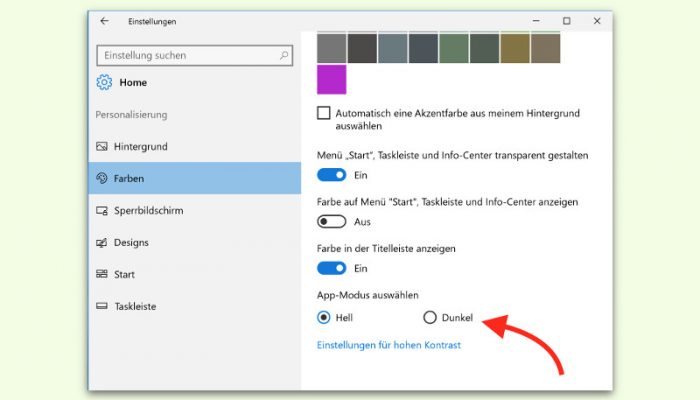Pick the olive gold color swatch

(x=515, y=48)
